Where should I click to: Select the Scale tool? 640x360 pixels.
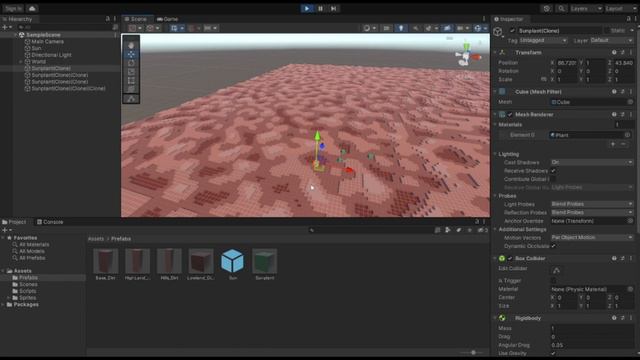coord(131,71)
